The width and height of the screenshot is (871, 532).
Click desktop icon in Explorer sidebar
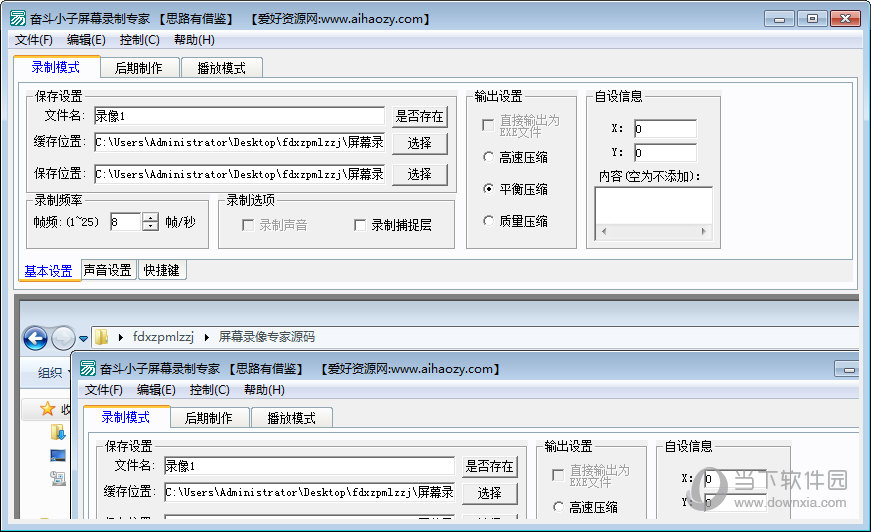click(58, 455)
